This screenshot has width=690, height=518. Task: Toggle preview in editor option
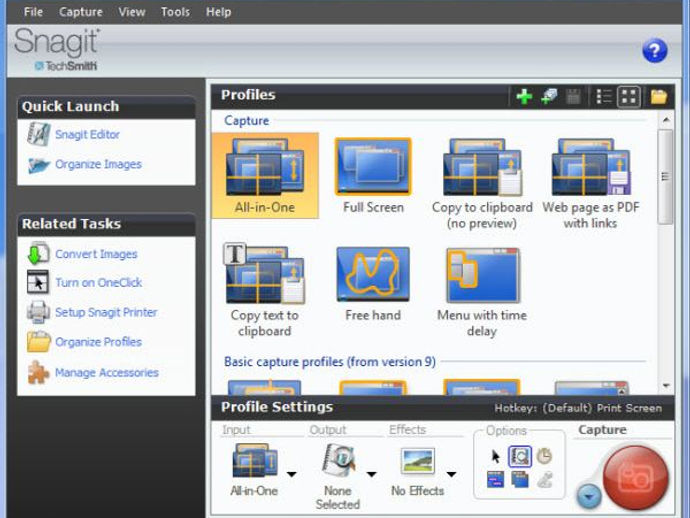click(x=520, y=456)
